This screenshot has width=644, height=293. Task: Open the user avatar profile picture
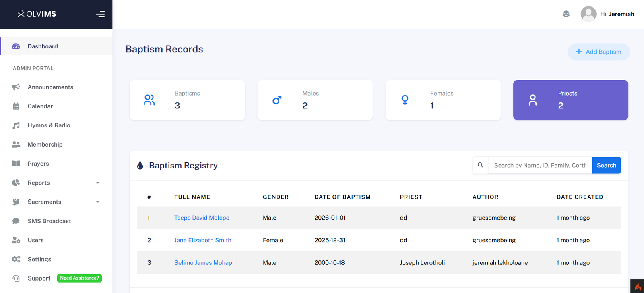[x=588, y=14]
